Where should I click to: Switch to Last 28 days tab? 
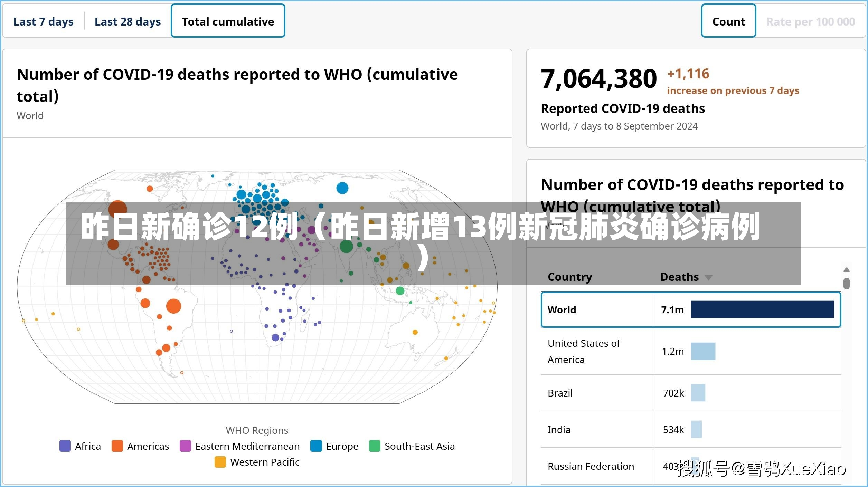[x=126, y=21]
